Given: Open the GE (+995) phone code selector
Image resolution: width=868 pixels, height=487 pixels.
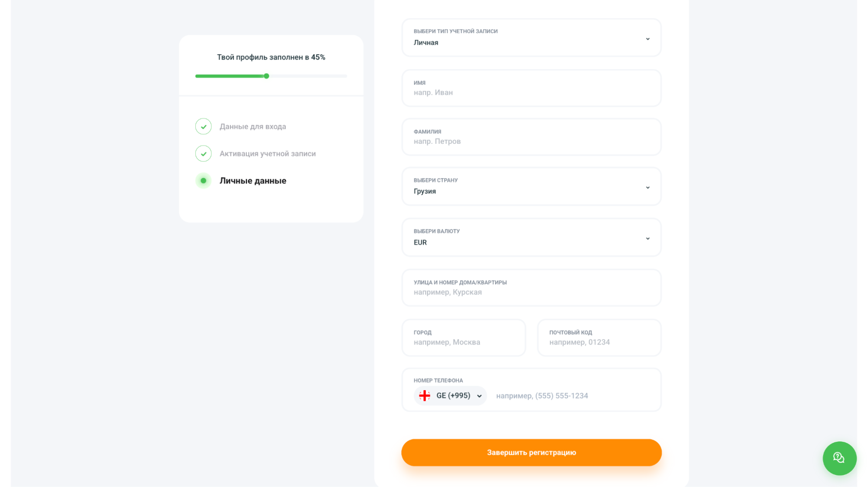Looking at the screenshot, I should [450, 395].
